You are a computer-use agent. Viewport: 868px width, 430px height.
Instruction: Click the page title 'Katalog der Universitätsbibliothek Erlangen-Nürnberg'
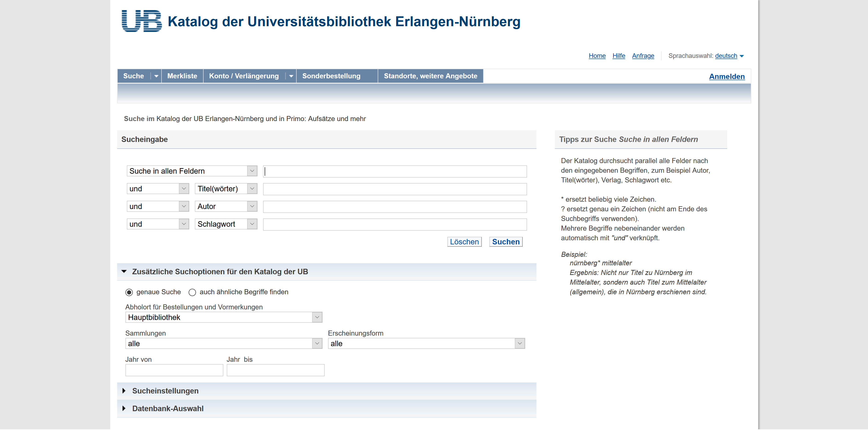[x=344, y=22]
